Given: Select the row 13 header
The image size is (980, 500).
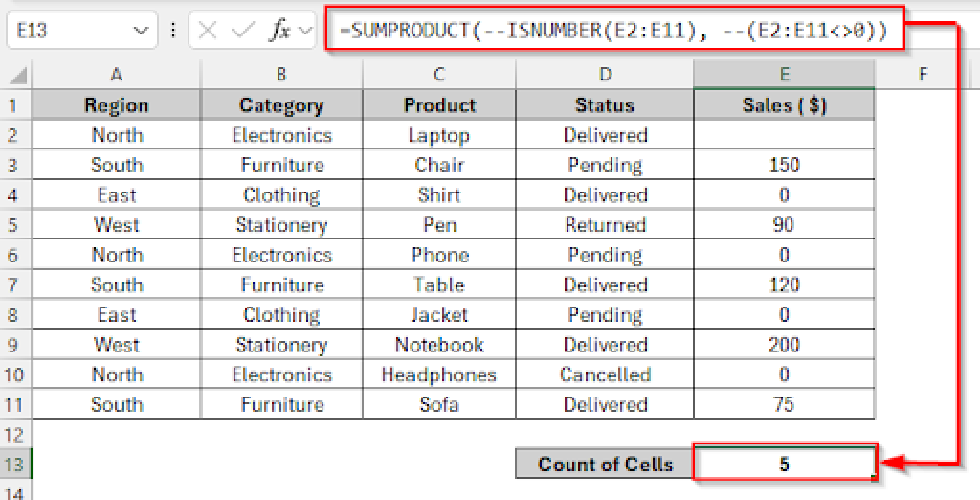Looking at the screenshot, I should coord(15,463).
